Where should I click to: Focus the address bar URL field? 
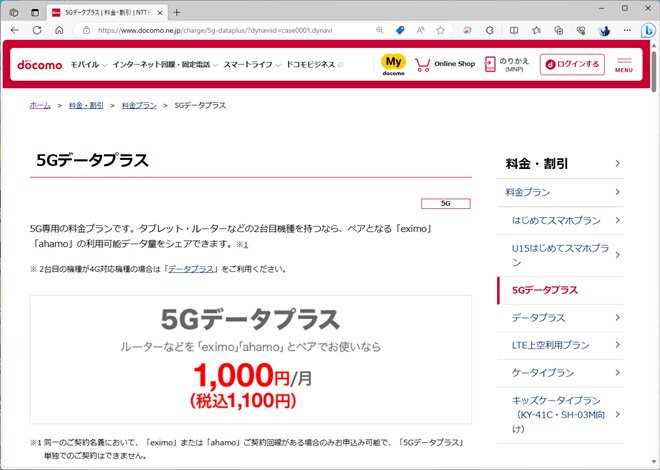(x=215, y=30)
